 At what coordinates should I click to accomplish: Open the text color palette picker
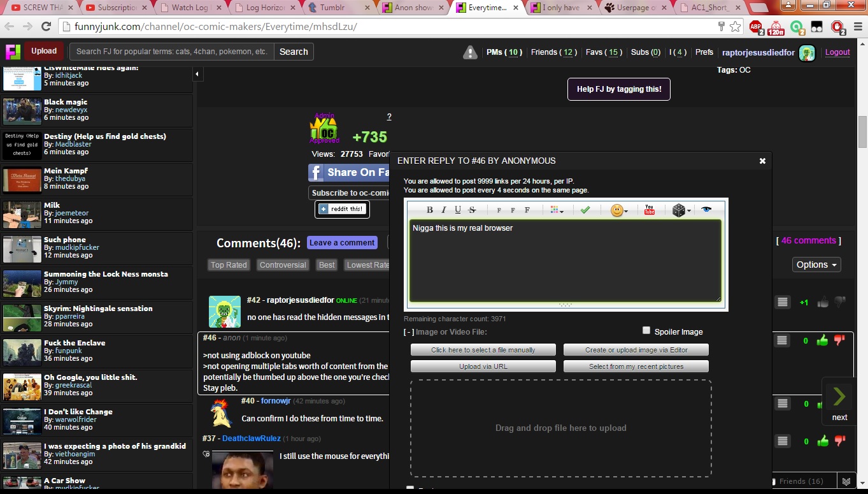[557, 210]
